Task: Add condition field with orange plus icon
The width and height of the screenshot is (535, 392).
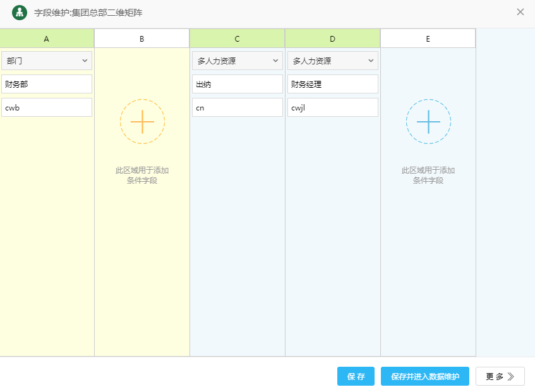Action: pyautogui.click(x=142, y=121)
